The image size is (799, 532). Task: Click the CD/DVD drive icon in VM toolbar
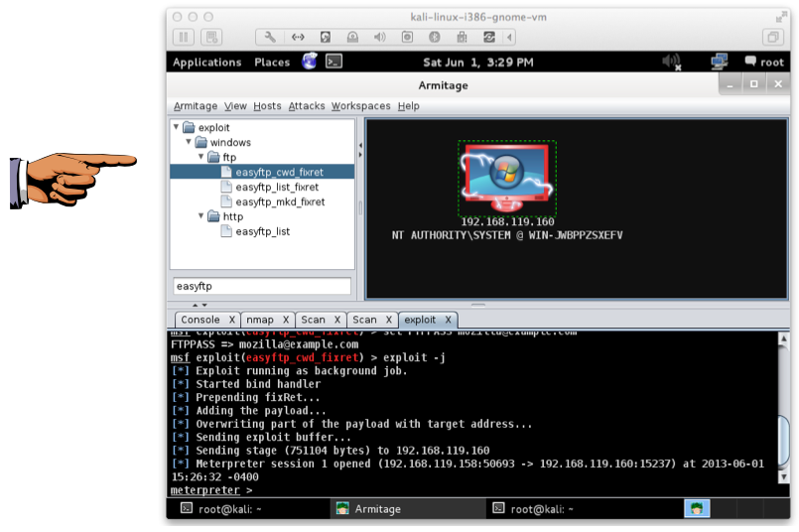click(352, 37)
